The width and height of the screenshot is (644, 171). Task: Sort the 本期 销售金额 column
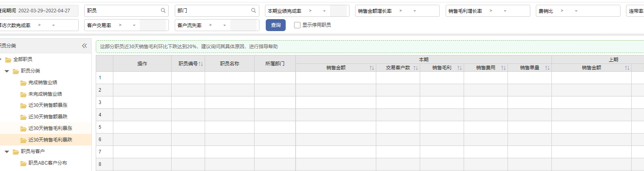pos(372,68)
